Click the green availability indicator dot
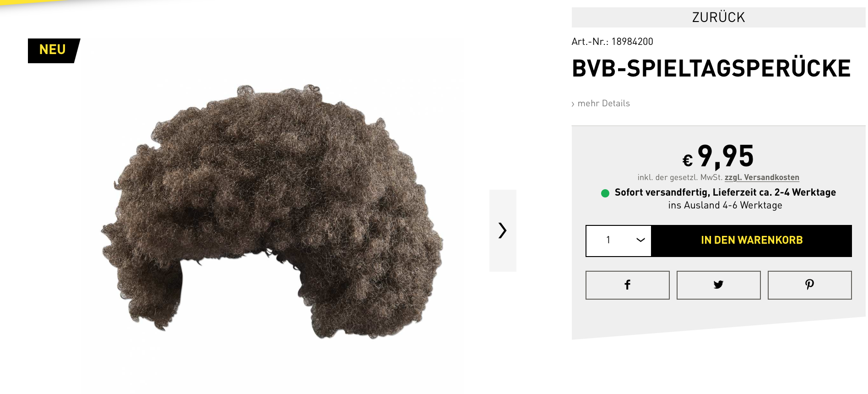The width and height of the screenshot is (868, 394). click(x=605, y=193)
